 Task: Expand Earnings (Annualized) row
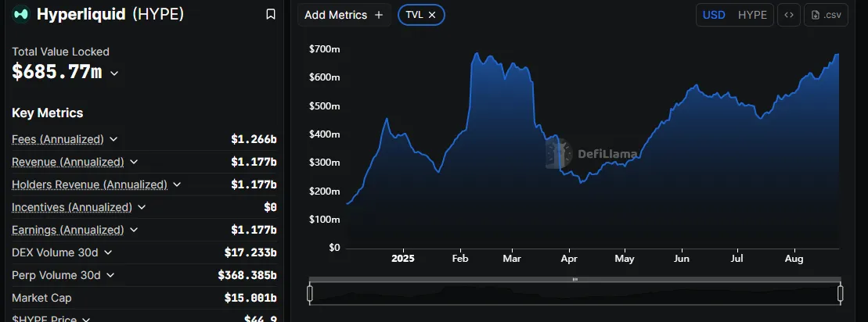[x=134, y=230]
